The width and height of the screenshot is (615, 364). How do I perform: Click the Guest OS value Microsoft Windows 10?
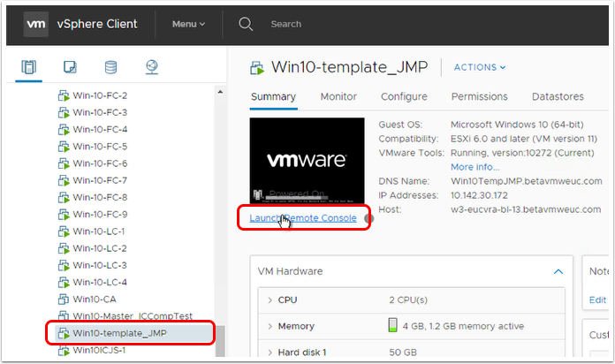pos(517,125)
